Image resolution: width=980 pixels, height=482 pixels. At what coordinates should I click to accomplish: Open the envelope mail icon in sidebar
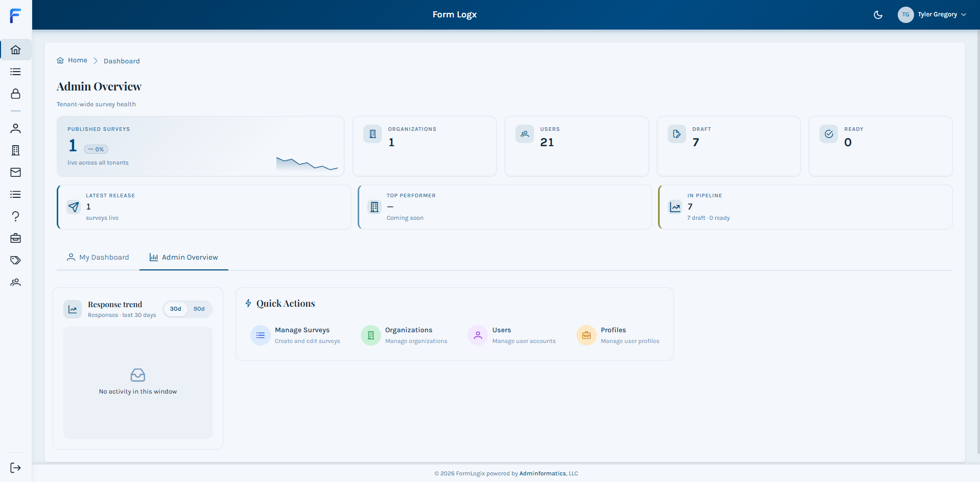click(x=16, y=172)
